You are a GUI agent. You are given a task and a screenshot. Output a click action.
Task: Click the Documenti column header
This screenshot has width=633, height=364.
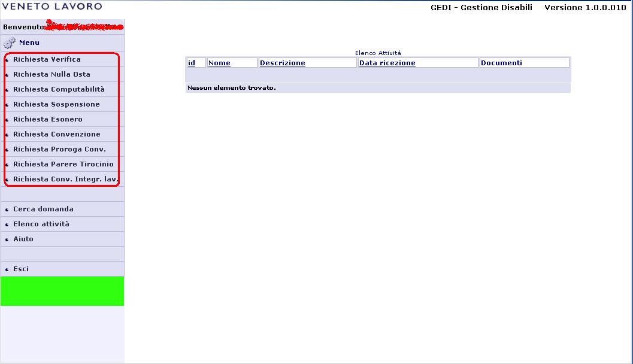pyautogui.click(x=501, y=63)
